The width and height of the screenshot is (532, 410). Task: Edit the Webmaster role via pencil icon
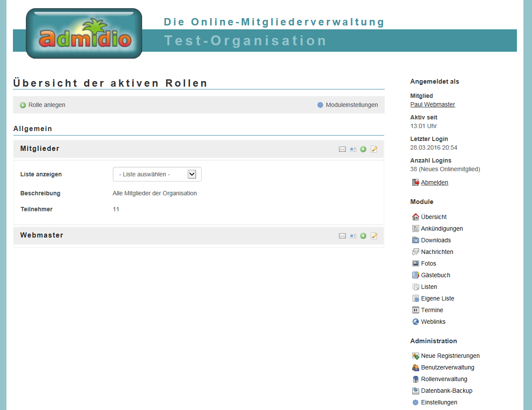(374, 236)
